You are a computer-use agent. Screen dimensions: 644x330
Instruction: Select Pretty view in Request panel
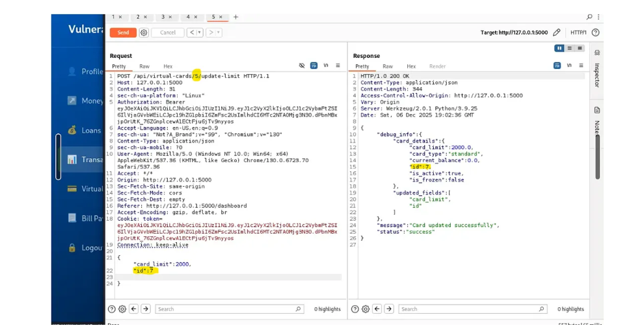click(118, 66)
